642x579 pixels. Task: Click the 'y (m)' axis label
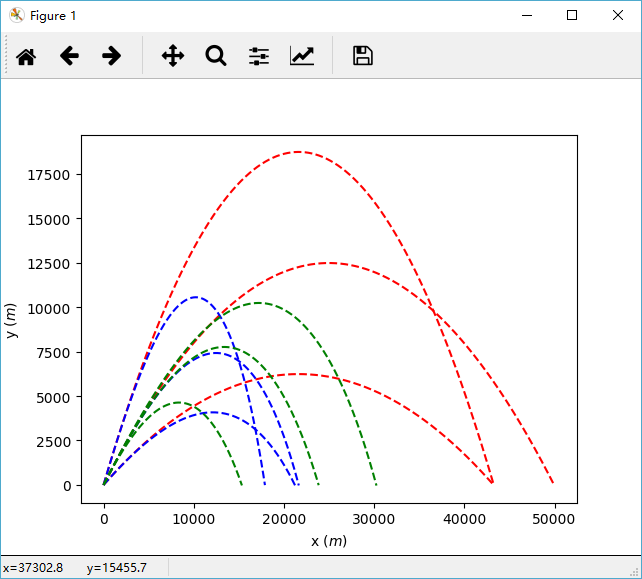[11, 321]
